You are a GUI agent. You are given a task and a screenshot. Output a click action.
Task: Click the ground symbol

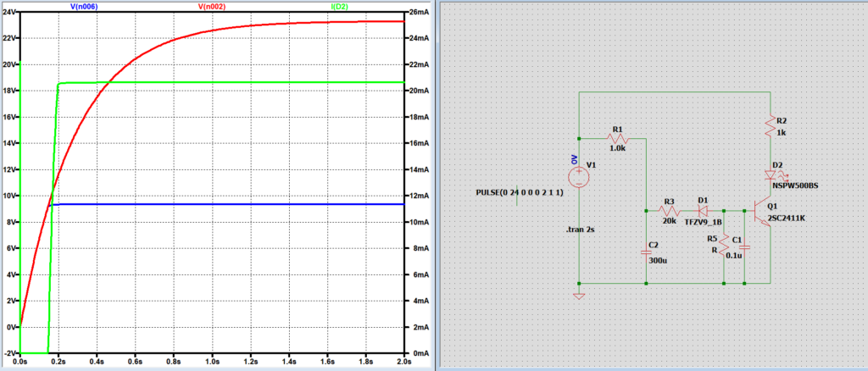point(578,296)
